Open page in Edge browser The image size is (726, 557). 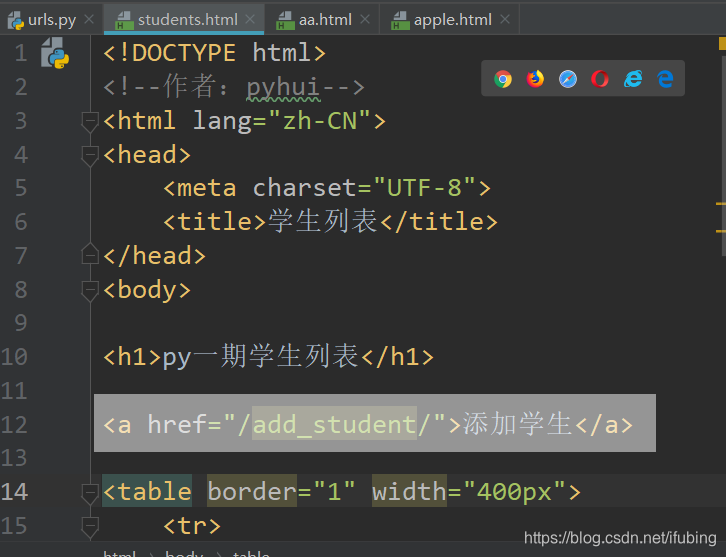pyautogui.click(x=665, y=79)
